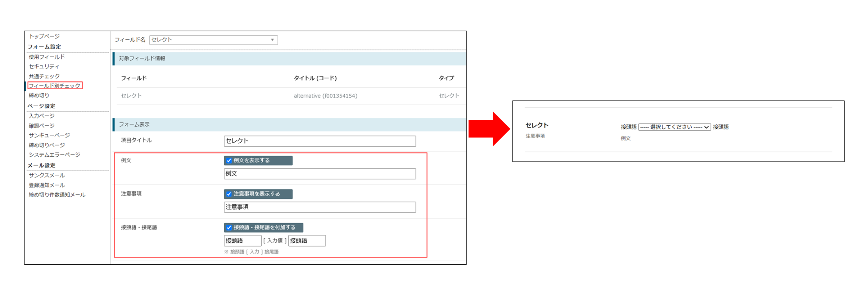Click the タイプ column header
Image resolution: width=868 pixels, height=282 pixels.
click(446, 78)
